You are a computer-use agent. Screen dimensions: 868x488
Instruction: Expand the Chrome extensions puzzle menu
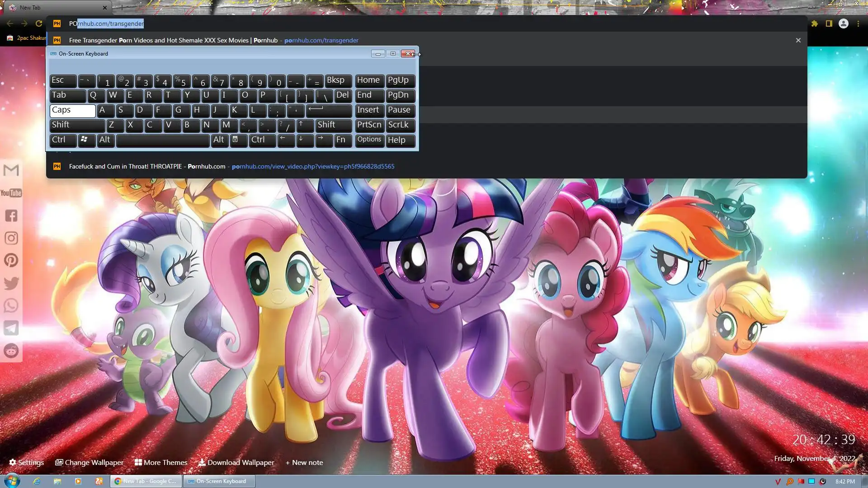pyautogui.click(x=814, y=23)
